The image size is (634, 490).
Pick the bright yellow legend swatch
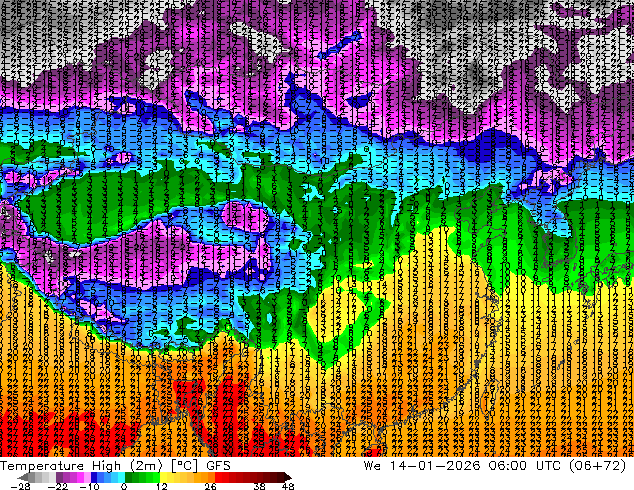163,477
